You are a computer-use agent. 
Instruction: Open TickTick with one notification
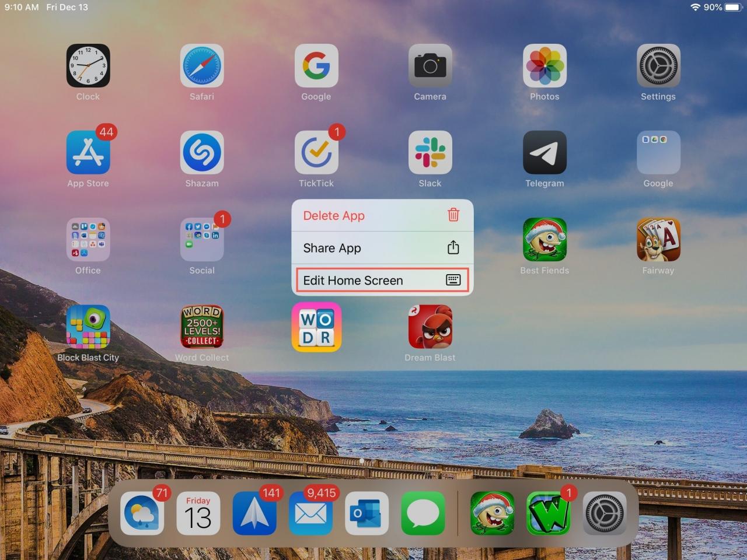(x=316, y=153)
